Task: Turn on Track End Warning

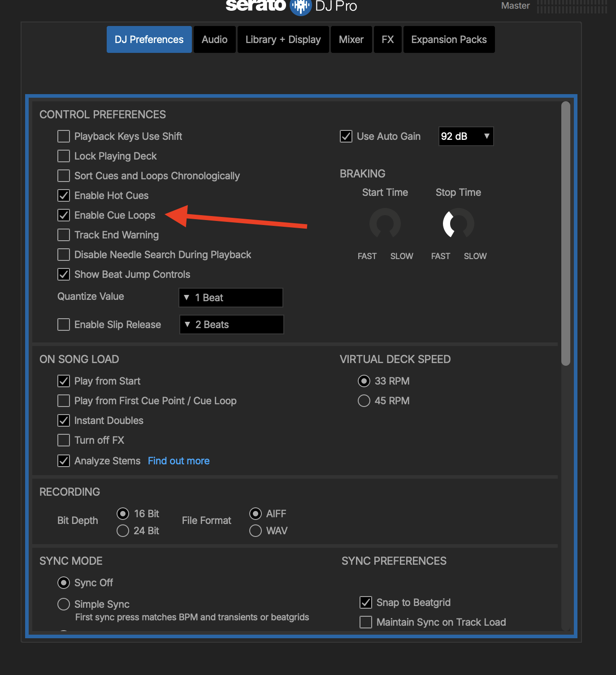Action: [64, 235]
